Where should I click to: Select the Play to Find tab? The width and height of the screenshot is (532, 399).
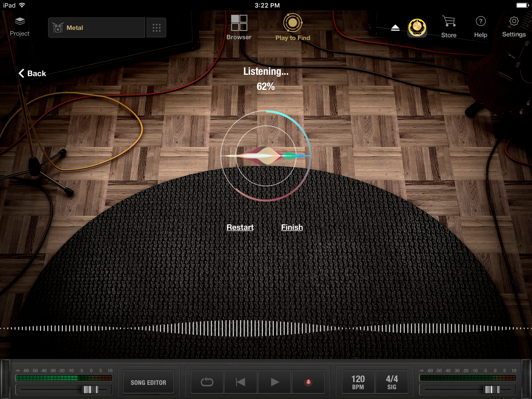tap(293, 27)
